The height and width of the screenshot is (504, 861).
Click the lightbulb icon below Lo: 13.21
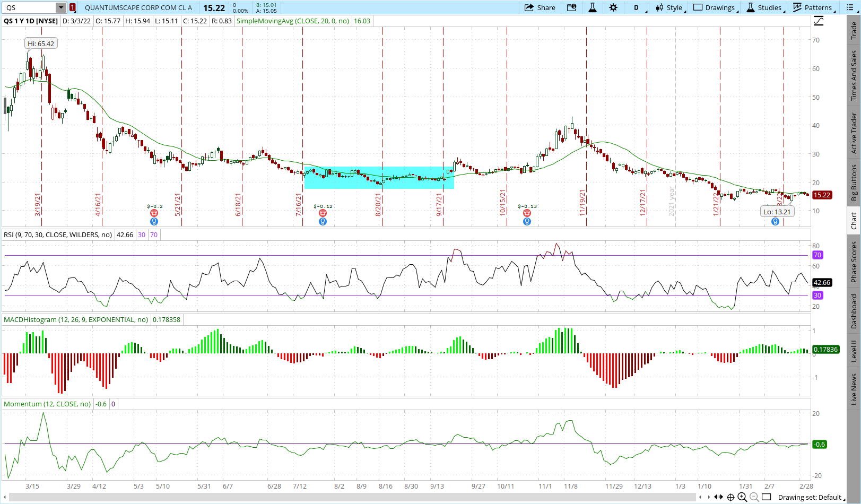[x=775, y=222]
